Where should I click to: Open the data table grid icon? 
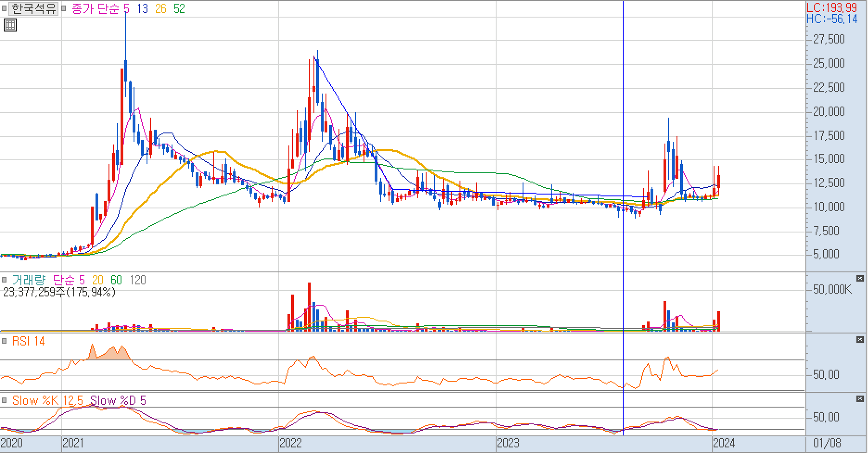pos(10,25)
